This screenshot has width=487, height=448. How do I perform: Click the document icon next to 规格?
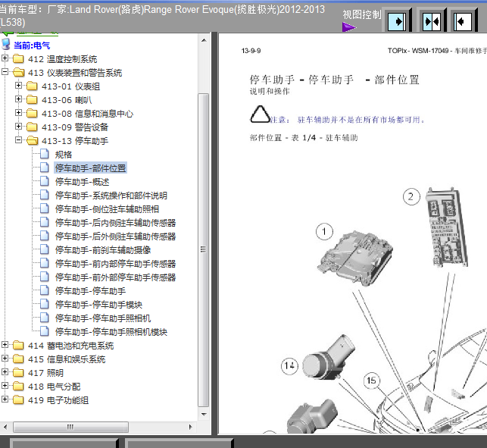coord(45,154)
